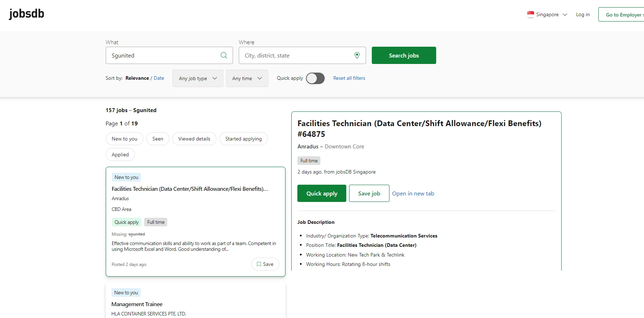644x318 pixels.
Task: Click Position Title: Facilities Technician line
Action: pos(361,245)
